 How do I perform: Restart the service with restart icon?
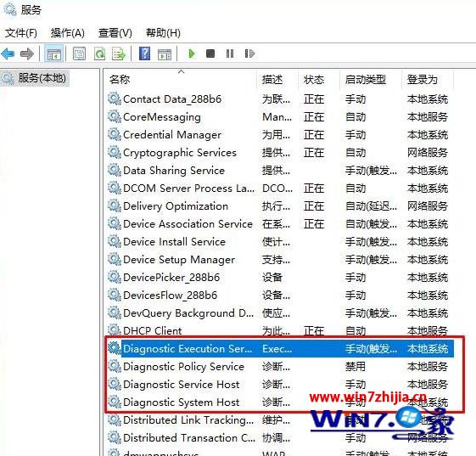(249, 53)
